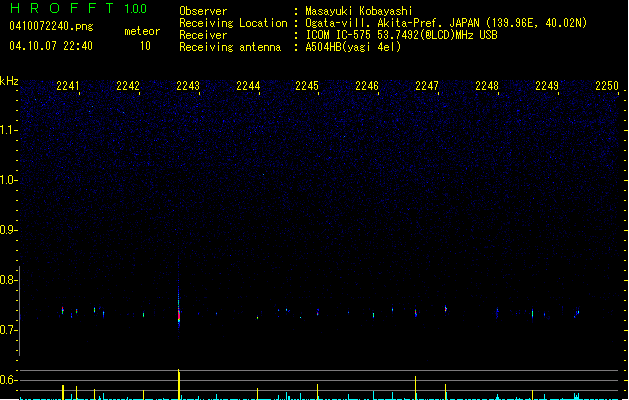Click the bright red meteor echo in the spectrogram

tap(179, 314)
